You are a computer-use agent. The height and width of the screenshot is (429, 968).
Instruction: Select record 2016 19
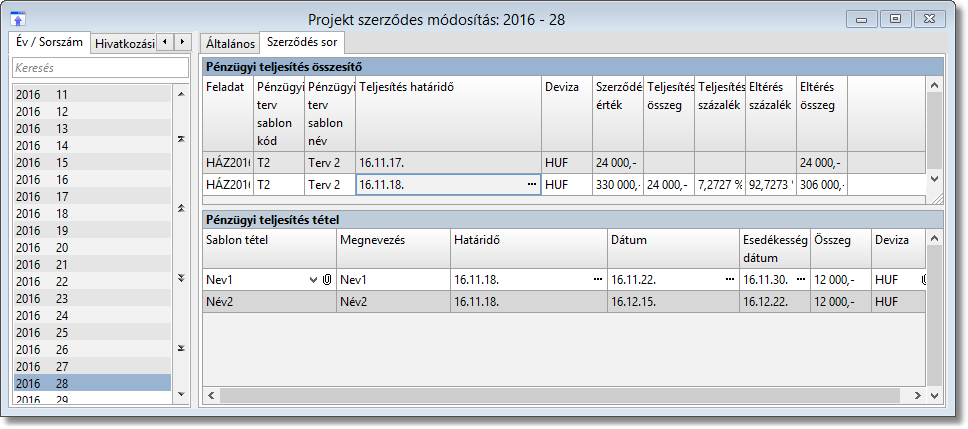[92, 230]
